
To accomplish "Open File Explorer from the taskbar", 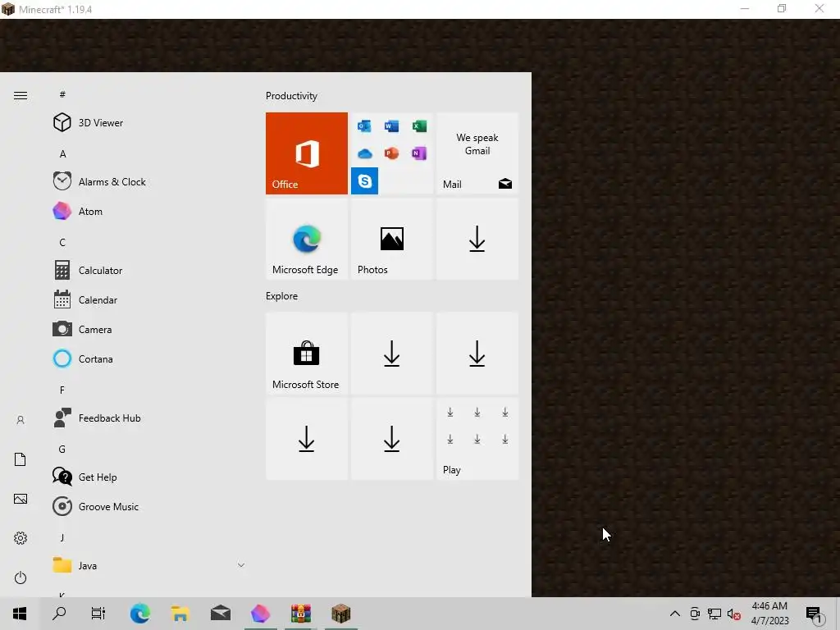I will (180, 614).
